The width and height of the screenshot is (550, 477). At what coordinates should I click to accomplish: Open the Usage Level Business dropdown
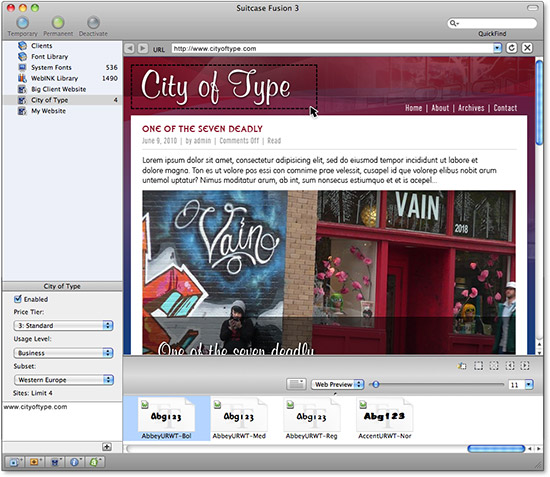click(x=63, y=352)
